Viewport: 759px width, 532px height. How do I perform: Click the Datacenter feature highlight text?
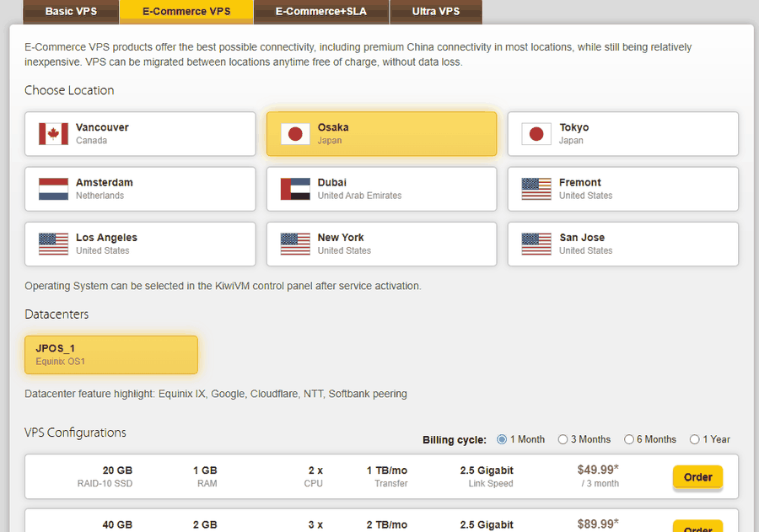tap(216, 394)
